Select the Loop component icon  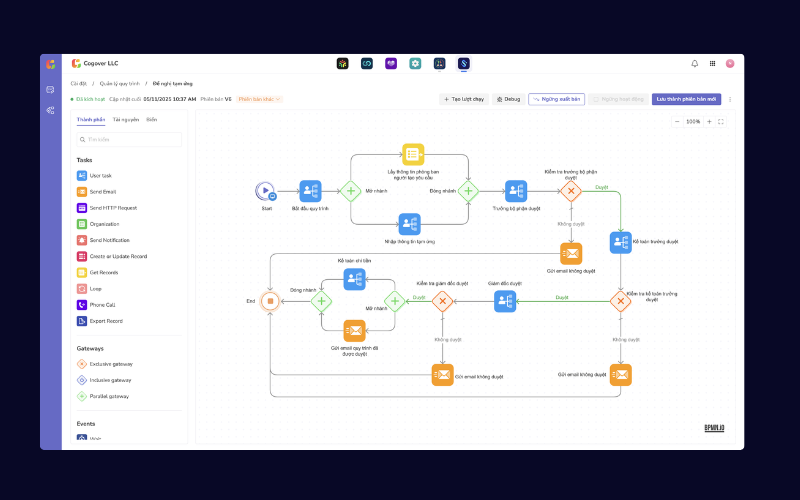(82, 289)
